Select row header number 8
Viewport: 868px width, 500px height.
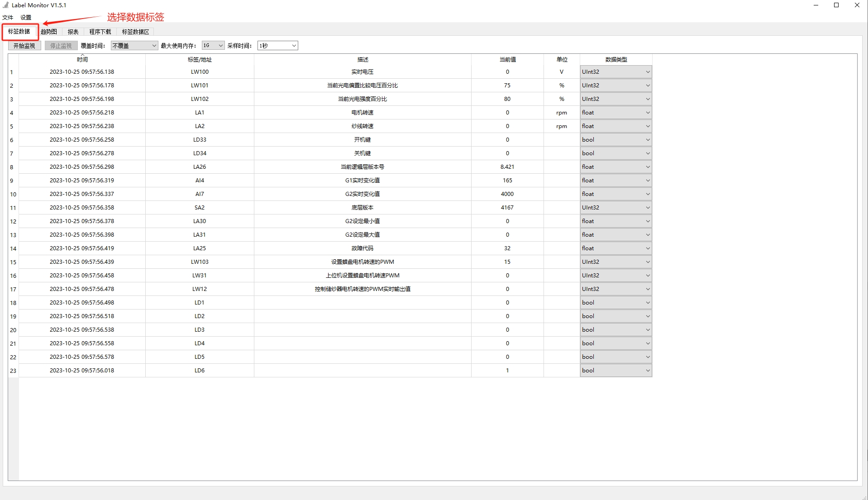pyautogui.click(x=12, y=167)
